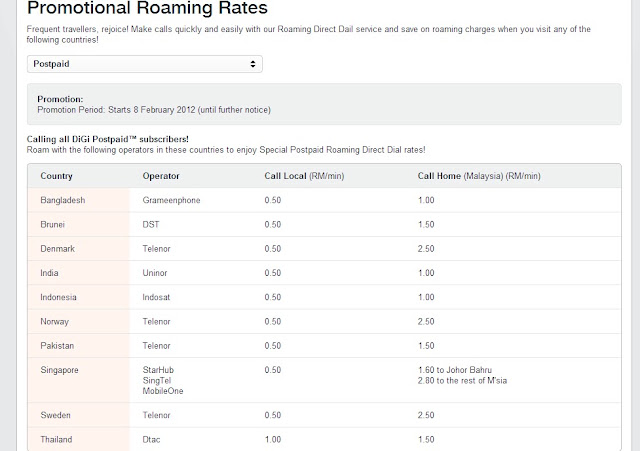This screenshot has width=640, height=451.
Task: Click Telenor in the Sweden row
Action: [156, 415]
